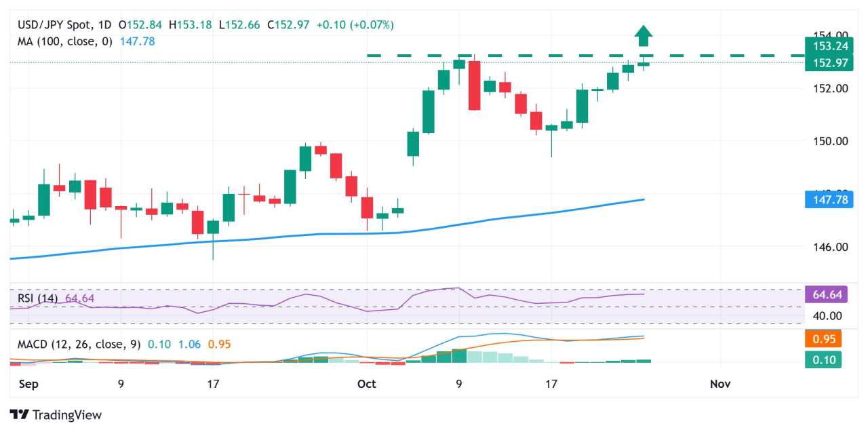The width and height of the screenshot is (868, 432).
Task: Click the Oct label on the time axis
Action: (366, 384)
